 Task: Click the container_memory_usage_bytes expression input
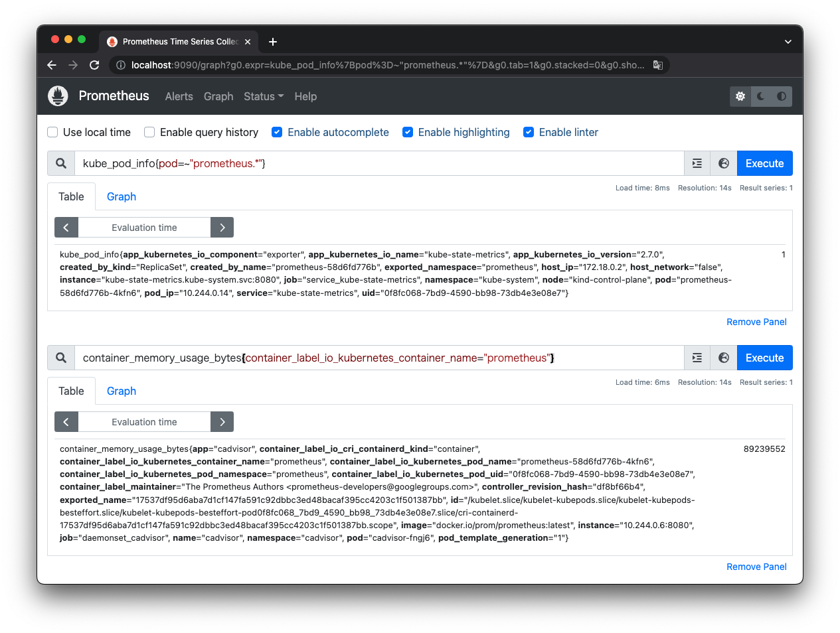379,358
